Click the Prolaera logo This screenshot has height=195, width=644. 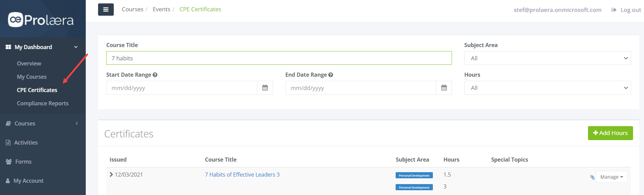pyautogui.click(x=41, y=20)
